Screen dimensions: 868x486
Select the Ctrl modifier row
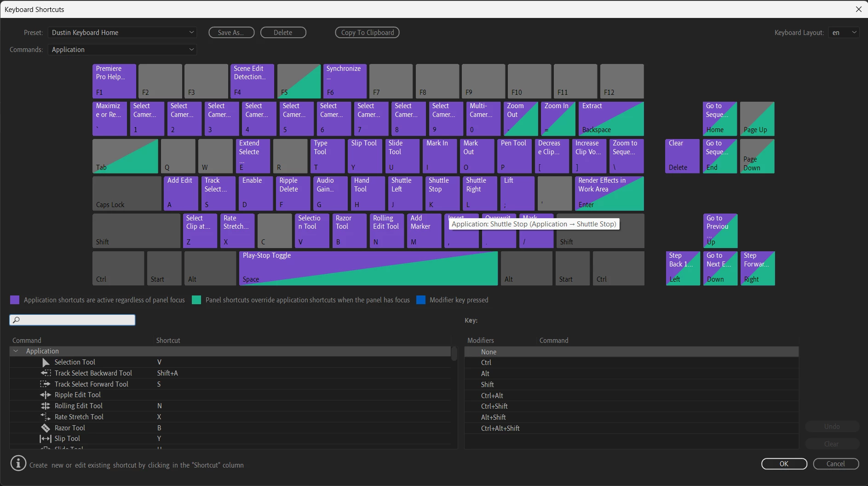coord(632,363)
